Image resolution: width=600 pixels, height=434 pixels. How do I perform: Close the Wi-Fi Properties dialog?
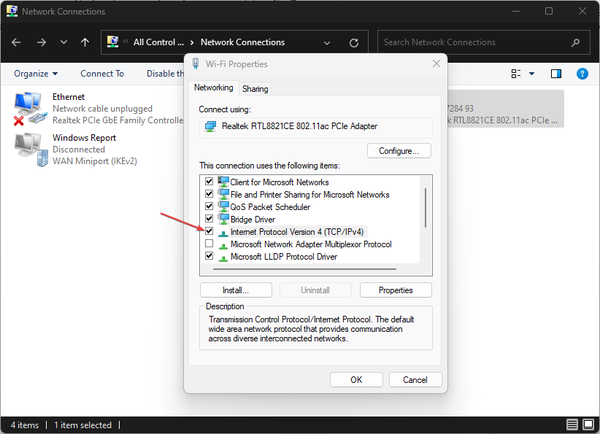436,64
